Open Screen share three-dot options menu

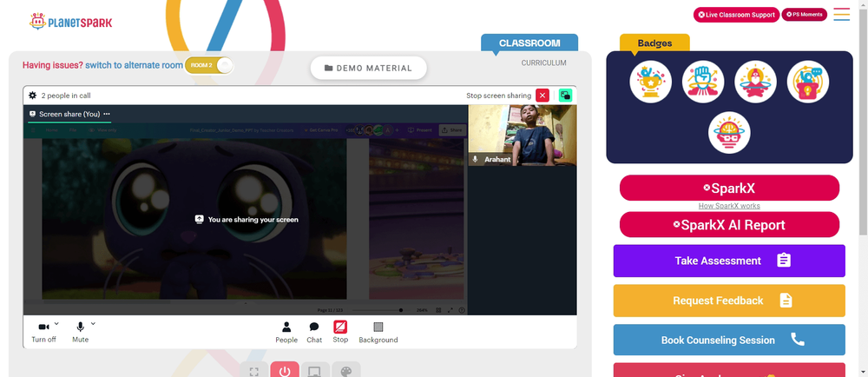pyautogui.click(x=107, y=114)
